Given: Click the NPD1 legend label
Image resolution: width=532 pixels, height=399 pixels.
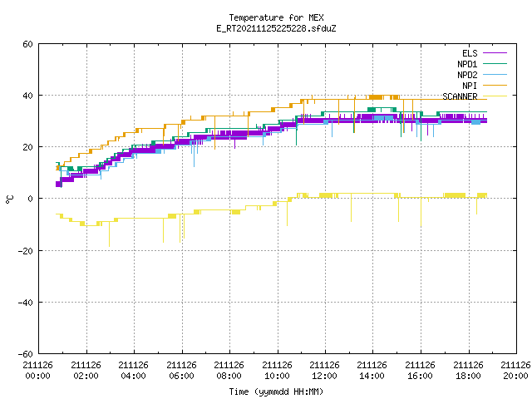Looking at the screenshot, I should 467,64.
